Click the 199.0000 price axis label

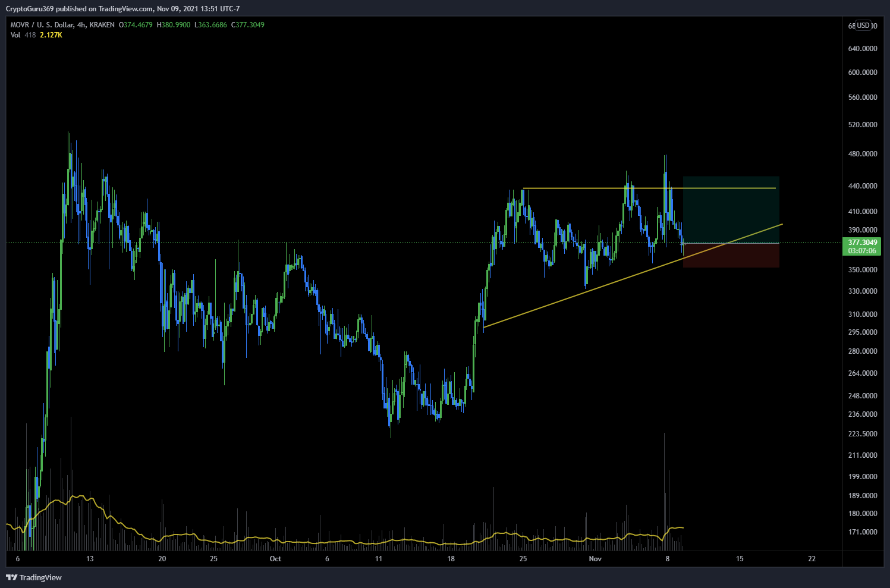click(x=863, y=477)
